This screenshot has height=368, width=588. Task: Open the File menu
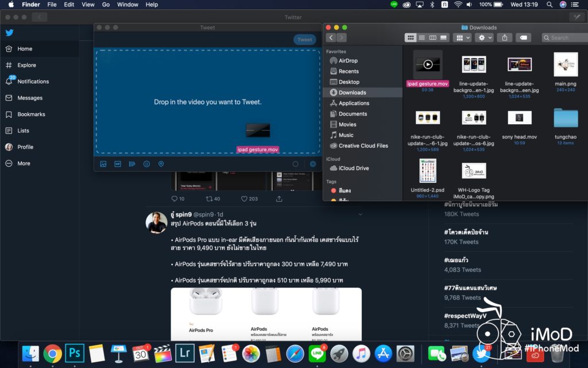coord(52,5)
